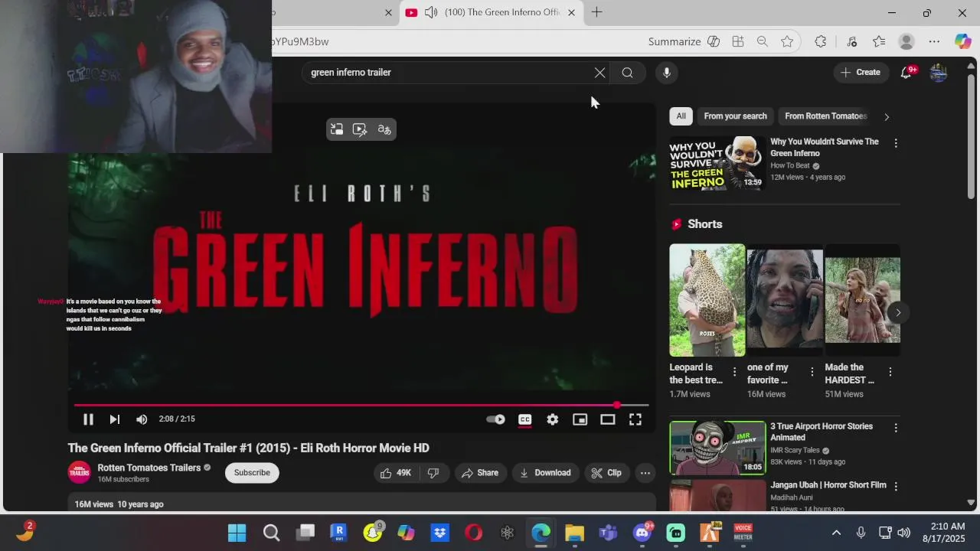Subscribe to Rotten Tomatoes Trailers
Viewport: 980px width, 551px height.
point(252,473)
